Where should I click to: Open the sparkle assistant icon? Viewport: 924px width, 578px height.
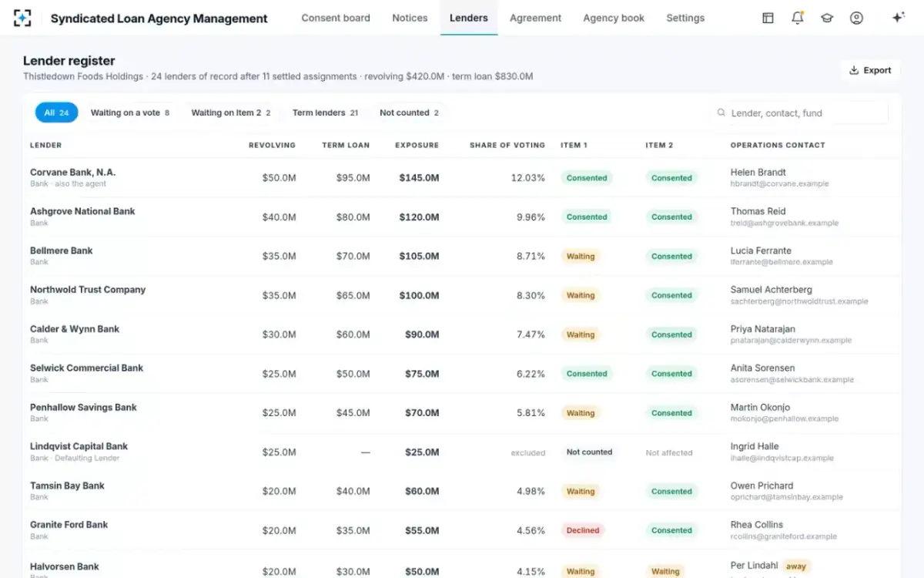pos(898,18)
